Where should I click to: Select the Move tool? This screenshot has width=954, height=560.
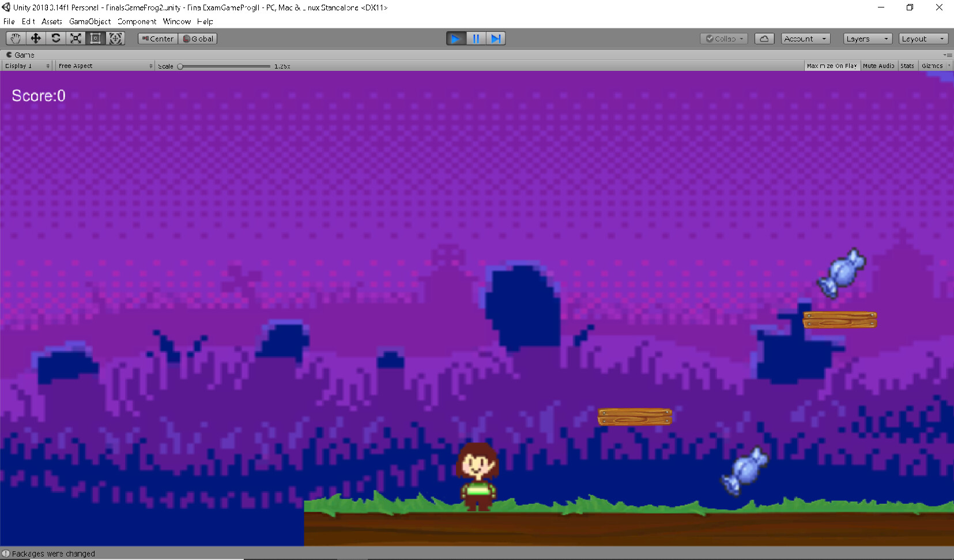[x=35, y=38]
